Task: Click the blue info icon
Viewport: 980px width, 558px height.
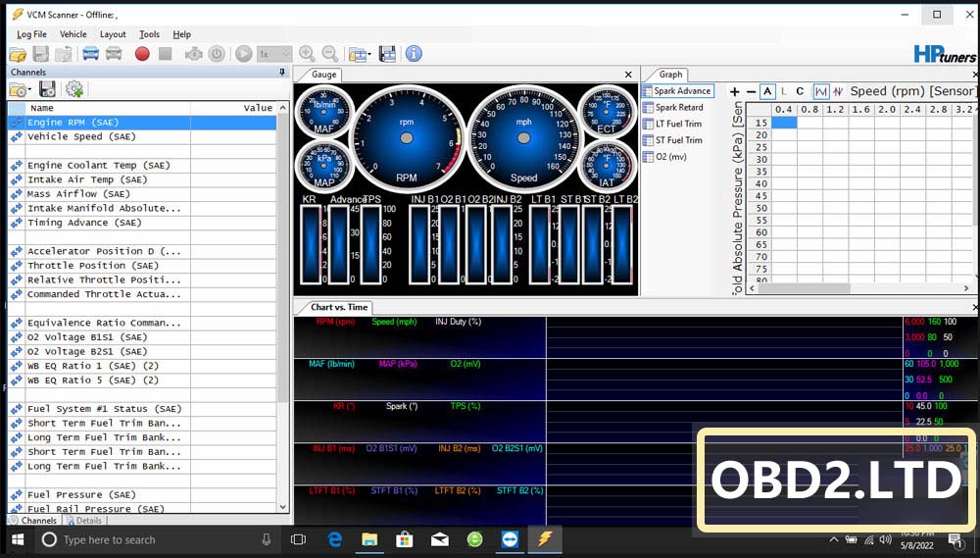Action: [x=414, y=54]
